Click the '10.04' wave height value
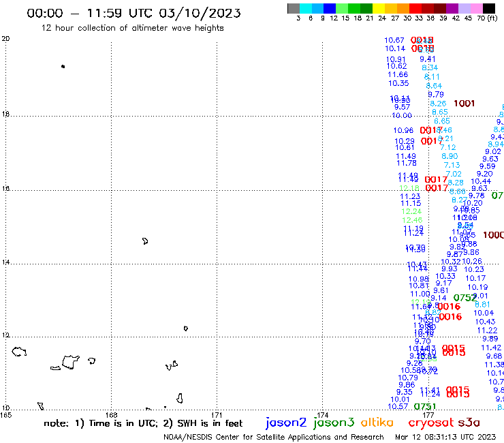This screenshot has height=443, width=504. pyautogui.click(x=484, y=313)
